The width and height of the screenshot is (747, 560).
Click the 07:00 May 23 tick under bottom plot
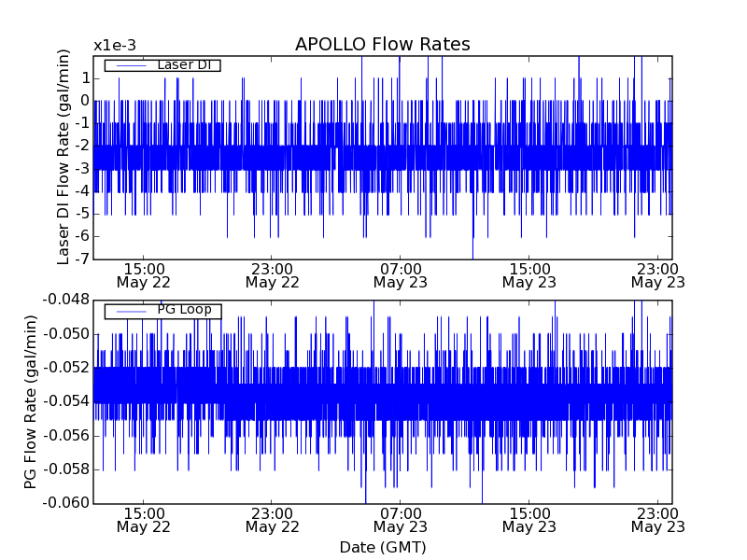coord(400,520)
